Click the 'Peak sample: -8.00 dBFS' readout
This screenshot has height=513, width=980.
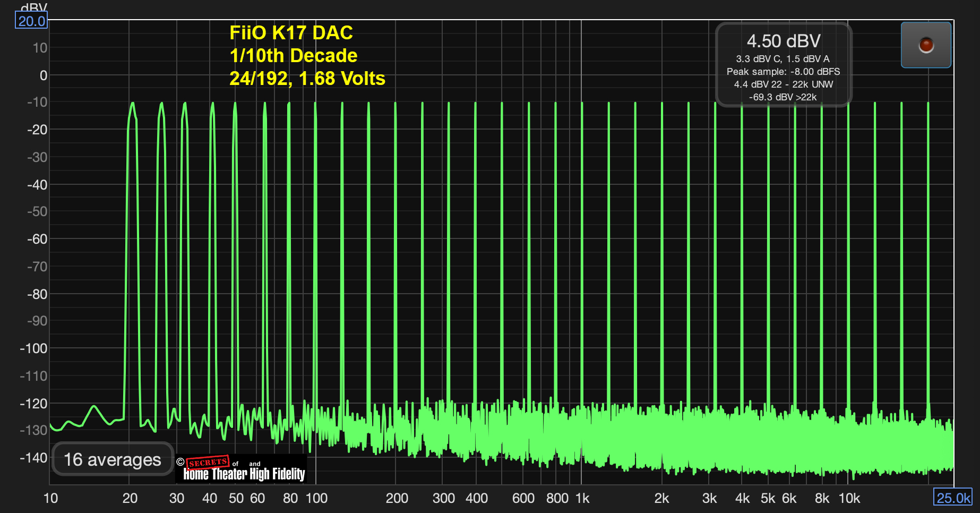pos(784,72)
